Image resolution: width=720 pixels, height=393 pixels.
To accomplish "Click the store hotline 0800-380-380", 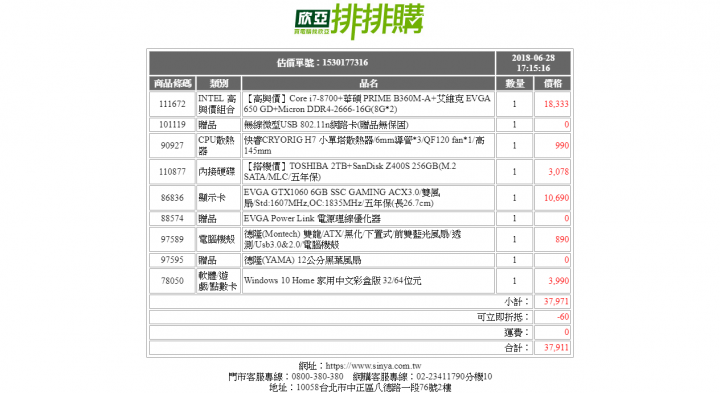I will click(317, 377).
